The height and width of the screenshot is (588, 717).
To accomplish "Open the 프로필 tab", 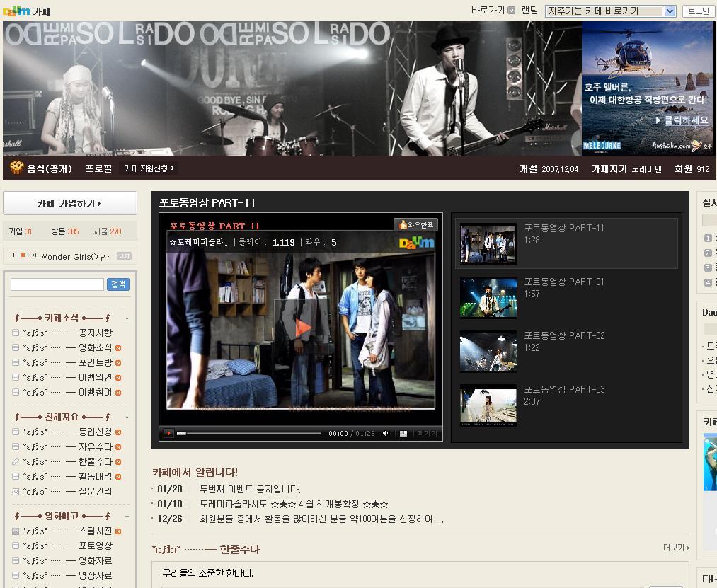I will 98,168.
